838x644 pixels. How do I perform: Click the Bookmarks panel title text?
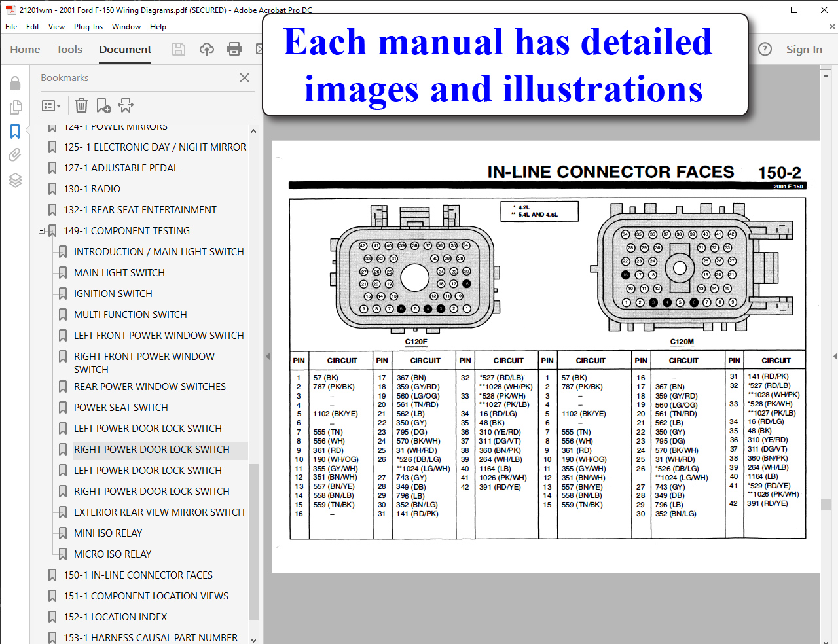tap(64, 78)
